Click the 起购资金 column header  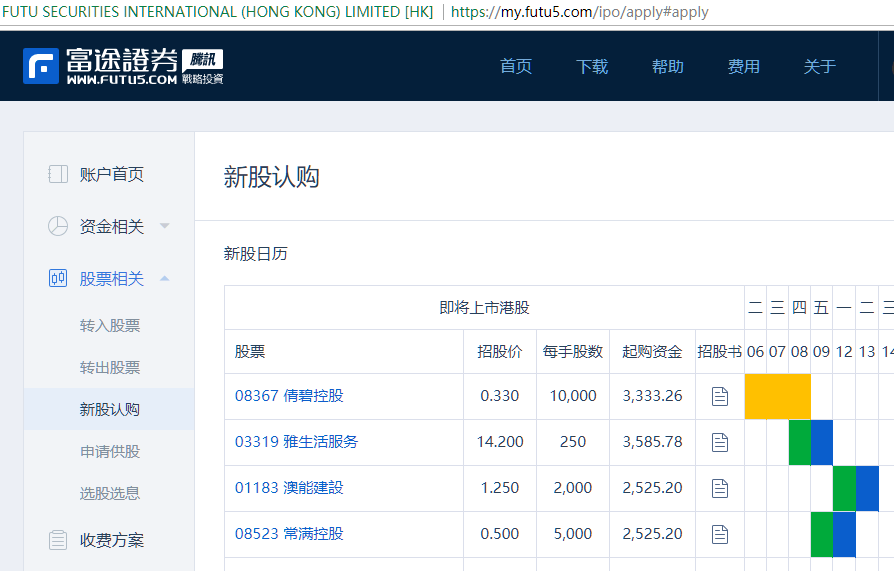652,351
